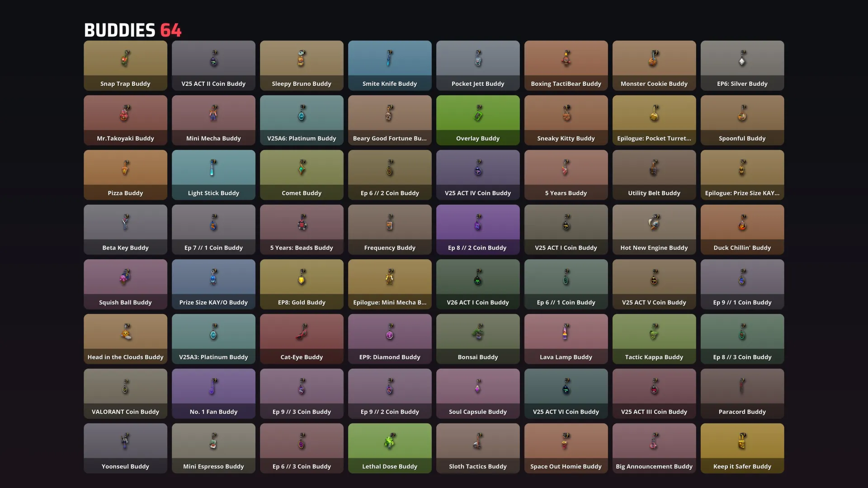Click the "V25A3: Platinum Buddy" label
This screenshot has width=868, height=488.
213,357
